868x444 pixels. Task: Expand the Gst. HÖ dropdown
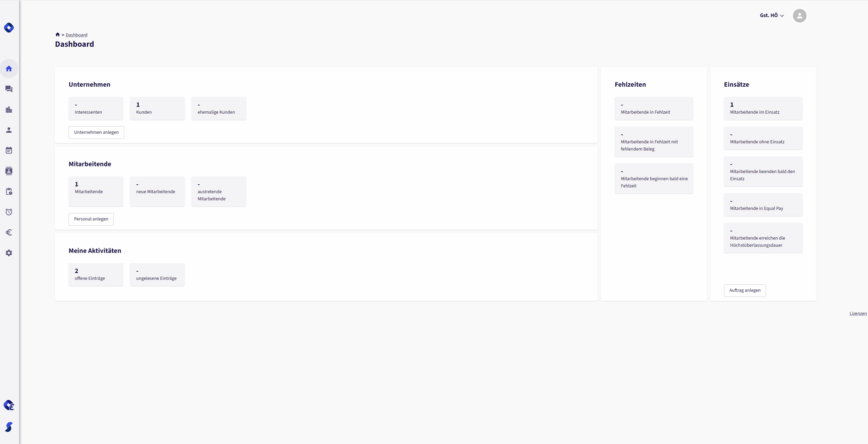771,15
